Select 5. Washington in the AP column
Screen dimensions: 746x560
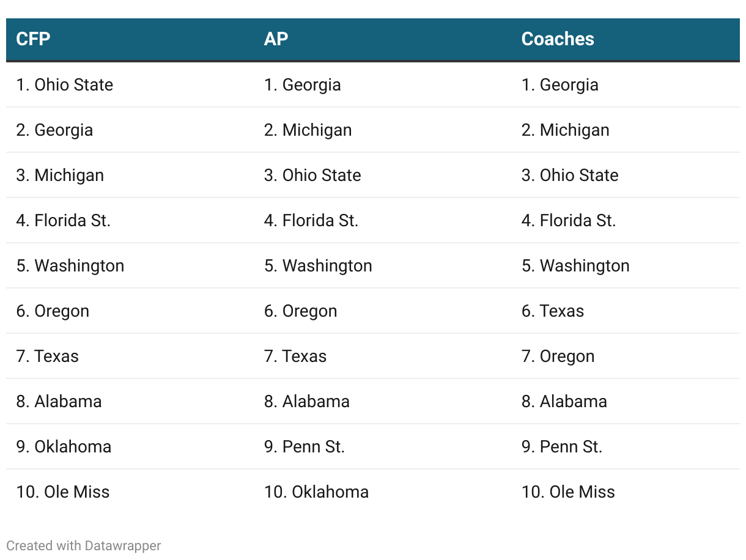point(318,265)
